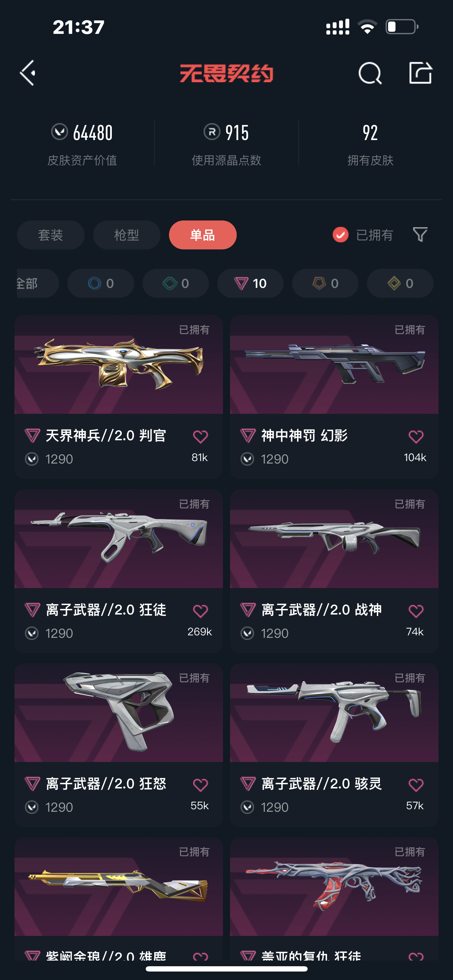453x980 pixels.
Task: Tap heart on 离子武器//2.0 骇灵
Action: click(x=415, y=785)
